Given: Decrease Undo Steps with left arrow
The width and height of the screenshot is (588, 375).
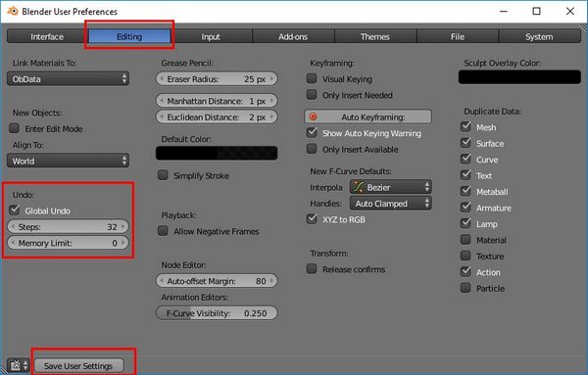Looking at the screenshot, I should tap(13, 226).
